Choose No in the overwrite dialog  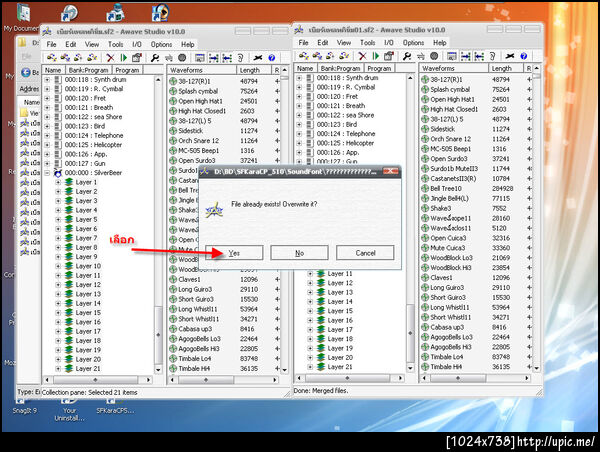299,253
